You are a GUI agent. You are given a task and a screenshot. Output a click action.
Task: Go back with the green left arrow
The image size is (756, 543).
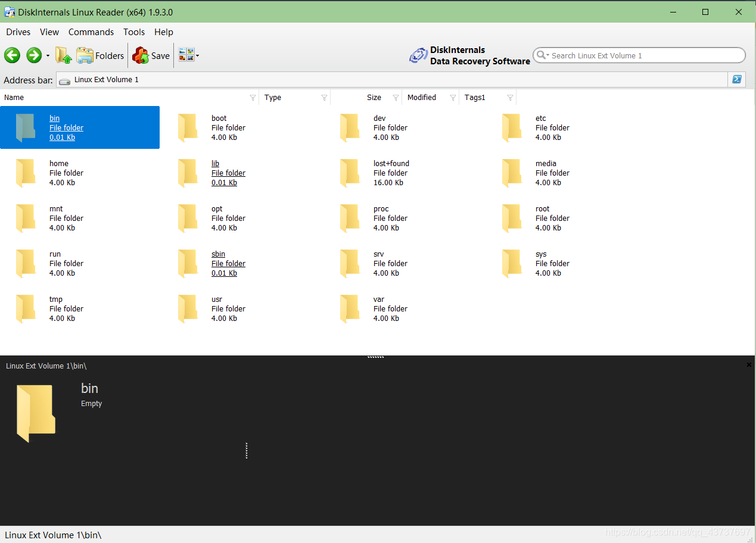12,55
